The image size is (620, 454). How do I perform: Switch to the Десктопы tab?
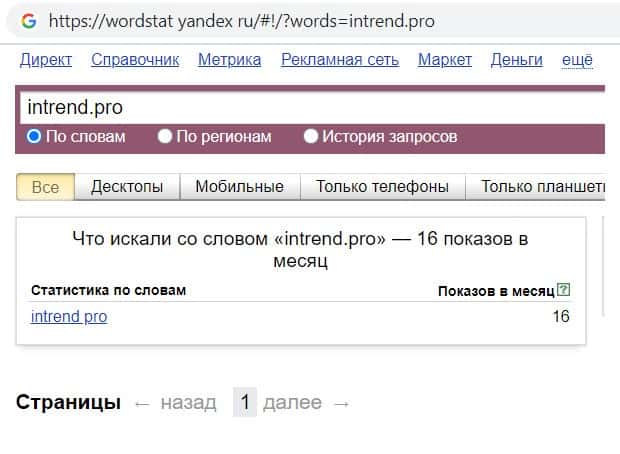click(x=127, y=187)
